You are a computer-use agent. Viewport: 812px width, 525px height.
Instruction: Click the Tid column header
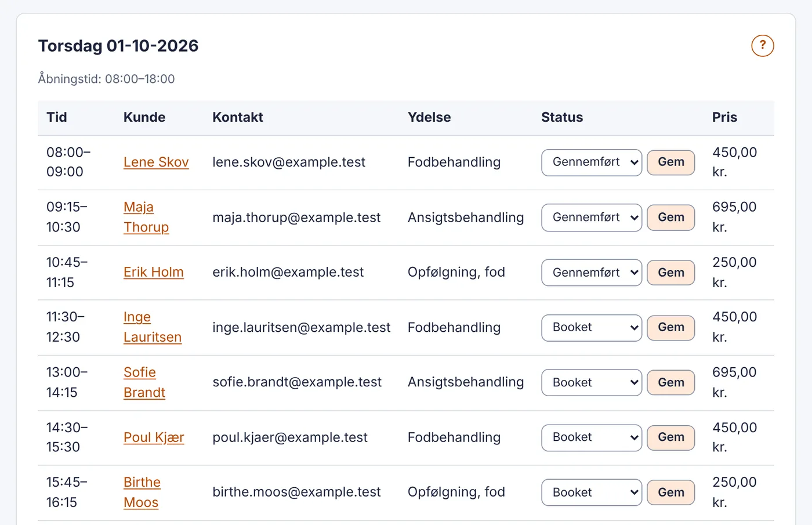(57, 117)
